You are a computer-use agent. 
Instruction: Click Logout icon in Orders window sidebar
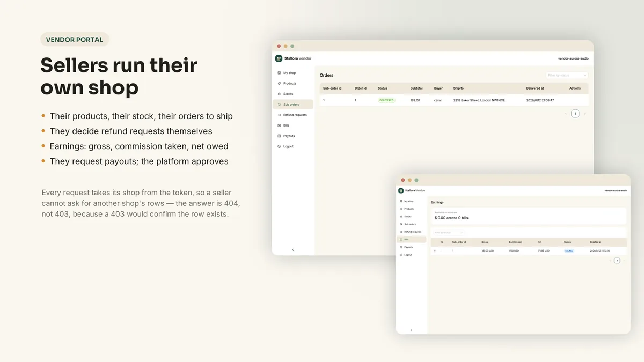[x=279, y=146]
